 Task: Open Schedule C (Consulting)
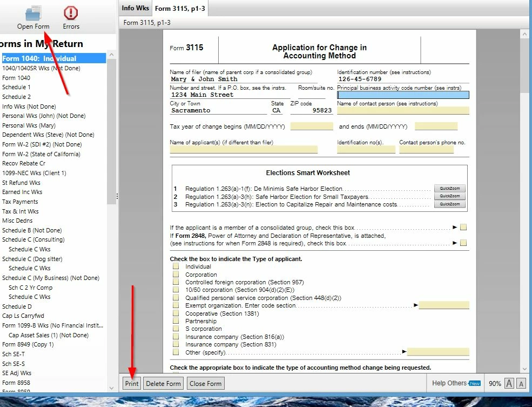pyautogui.click(x=33, y=239)
